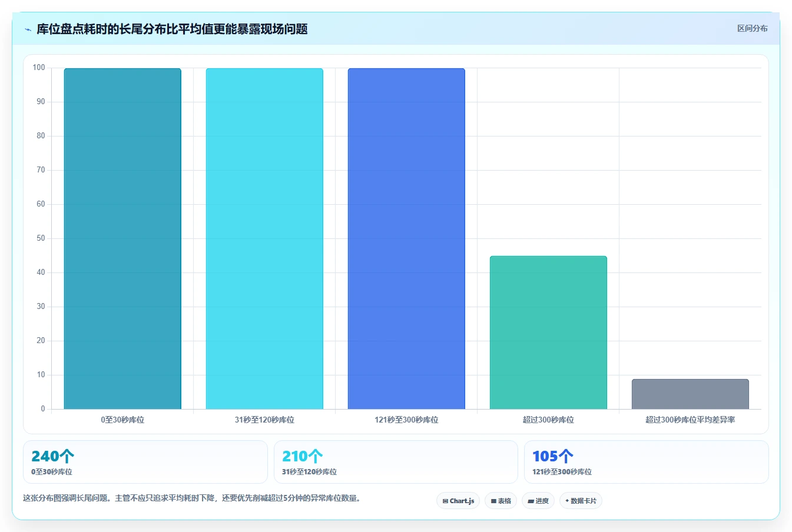The width and height of the screenshot is (792, 532).
Task: Select the 数据卡片 tag pill
Action: point(581,501)
